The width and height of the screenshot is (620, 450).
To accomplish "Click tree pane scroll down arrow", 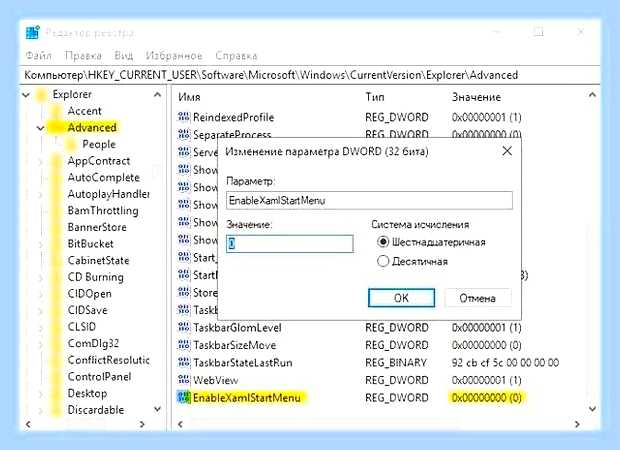I will pos(157,409).
